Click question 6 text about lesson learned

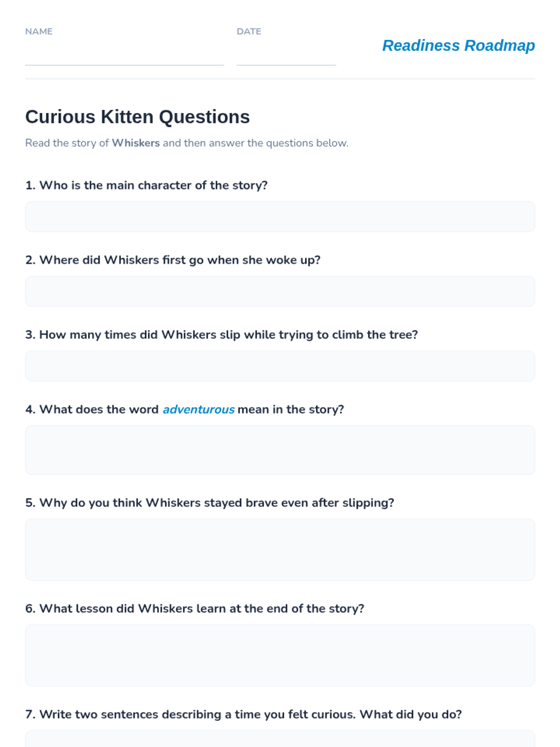(x=195, y=609)
